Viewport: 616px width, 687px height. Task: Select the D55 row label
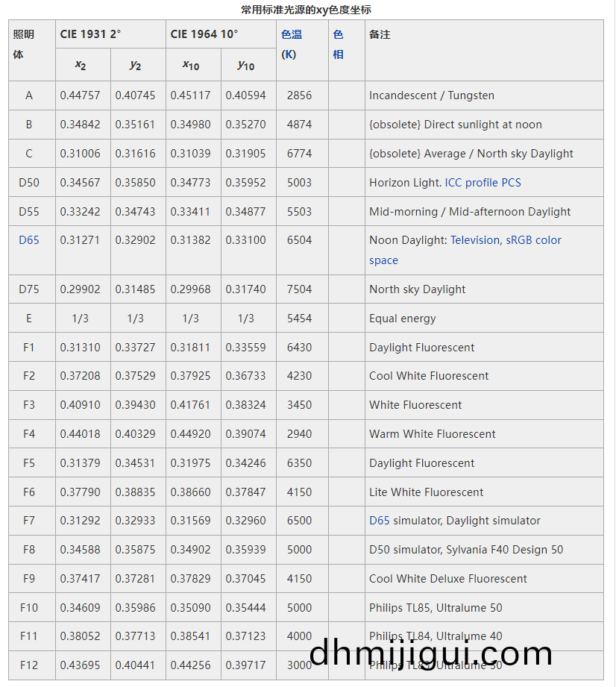pyautogui.click(x=29, y=212)
